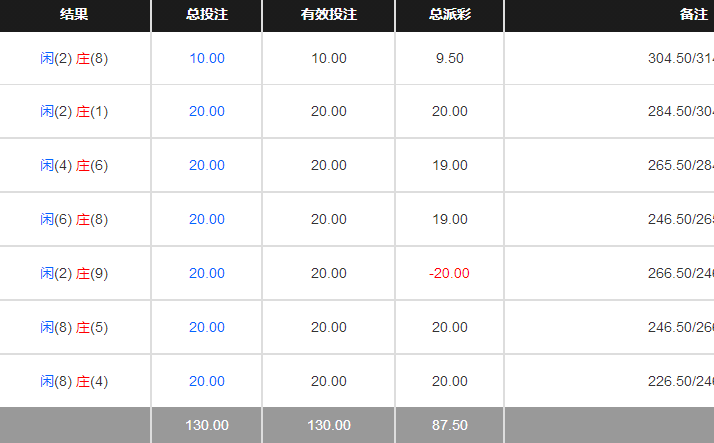714x443 pixels.
Task: Click the 备注 column header
Action: tap(693, 15)
